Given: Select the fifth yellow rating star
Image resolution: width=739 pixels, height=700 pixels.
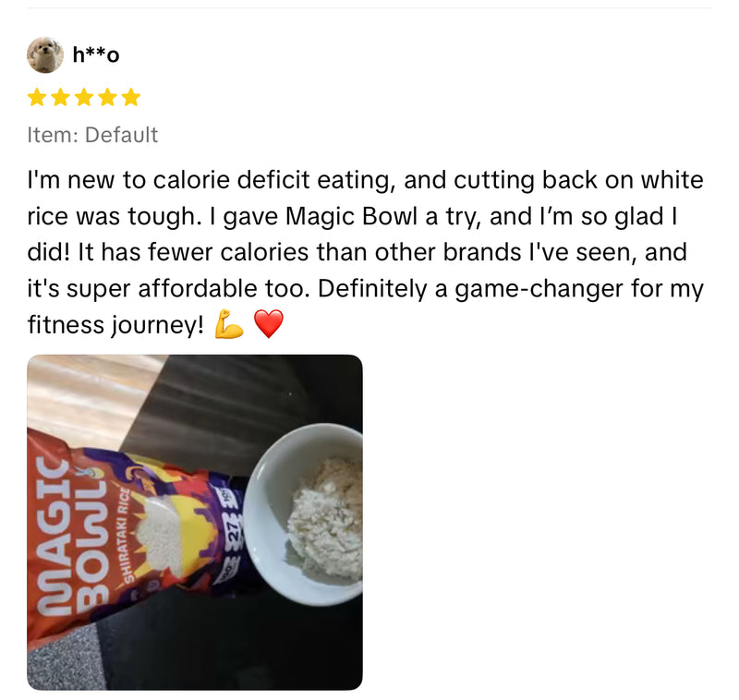Looking at the screenshot, I should tap(131, 98).
